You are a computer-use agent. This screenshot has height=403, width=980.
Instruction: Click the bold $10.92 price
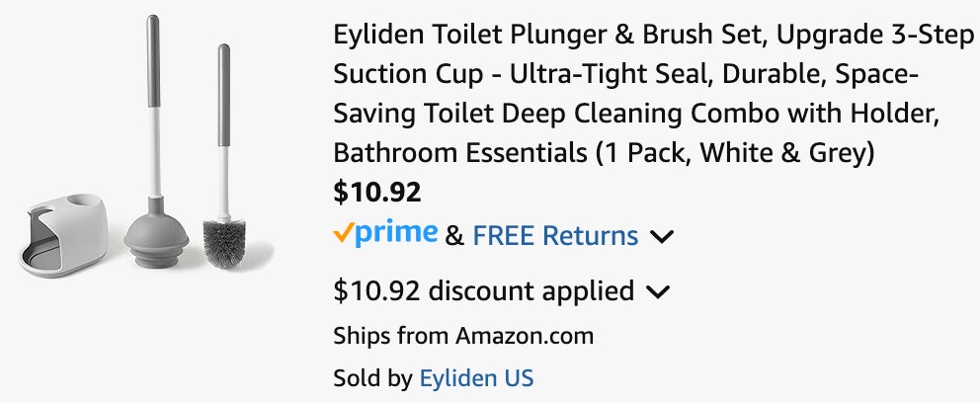point(377,191)
